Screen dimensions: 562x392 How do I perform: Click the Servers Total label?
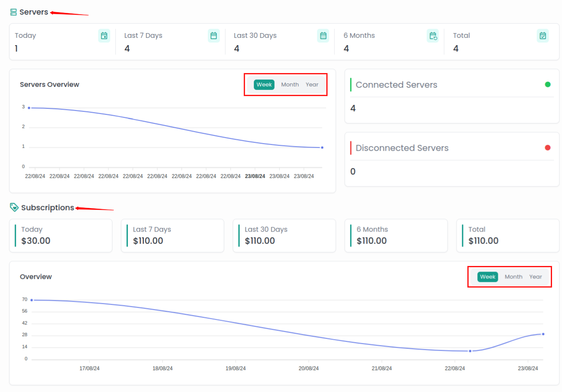click(x=461, y=35)
